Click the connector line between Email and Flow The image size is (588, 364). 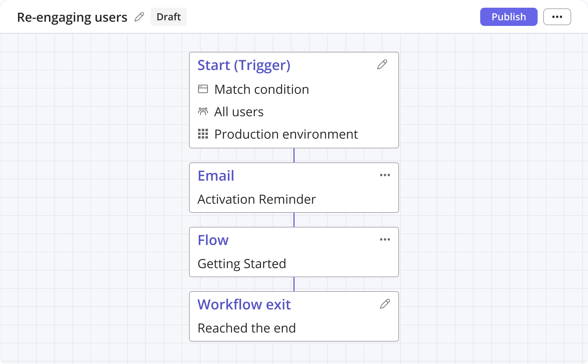tap(294, 220)
